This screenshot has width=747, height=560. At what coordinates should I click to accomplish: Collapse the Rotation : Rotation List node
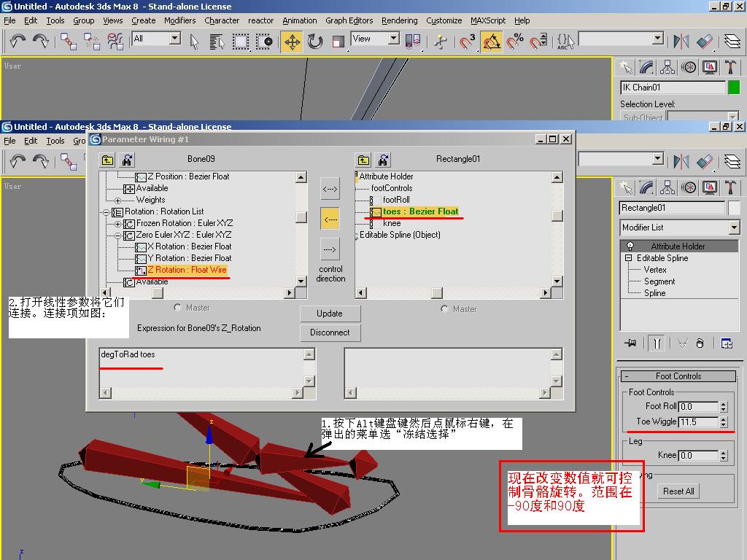pos(106,212)
